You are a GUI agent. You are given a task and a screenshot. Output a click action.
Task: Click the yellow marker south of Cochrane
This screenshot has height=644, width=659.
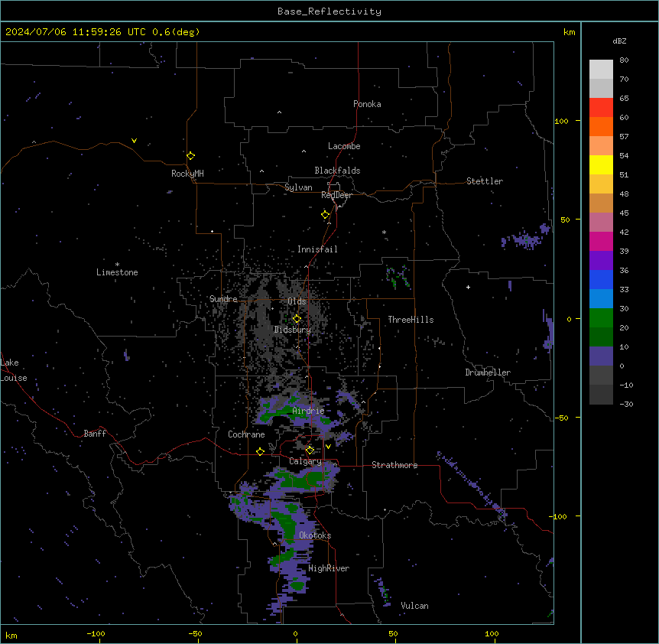click(260, 451)
